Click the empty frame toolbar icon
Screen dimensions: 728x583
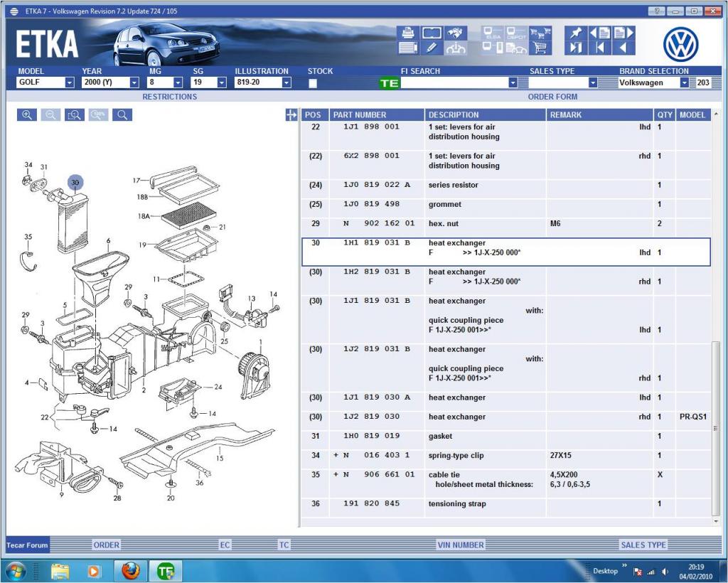click(x=432, y=33)
